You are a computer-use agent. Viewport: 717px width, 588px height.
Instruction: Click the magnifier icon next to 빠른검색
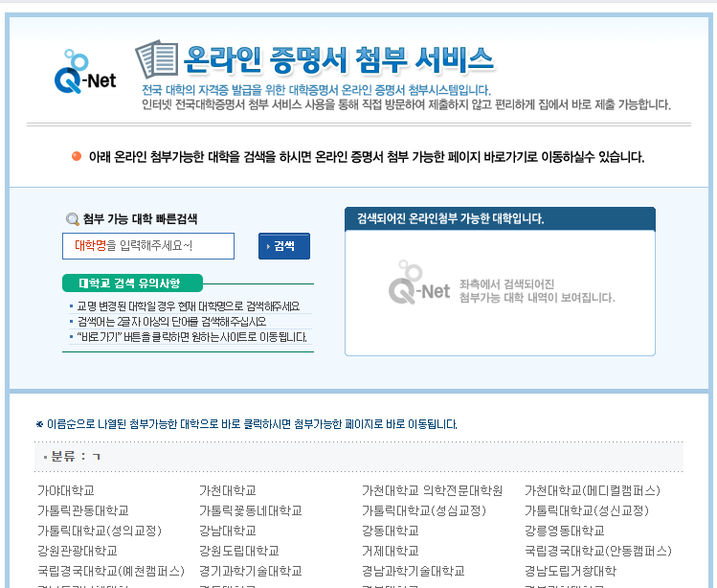[72, 219]
